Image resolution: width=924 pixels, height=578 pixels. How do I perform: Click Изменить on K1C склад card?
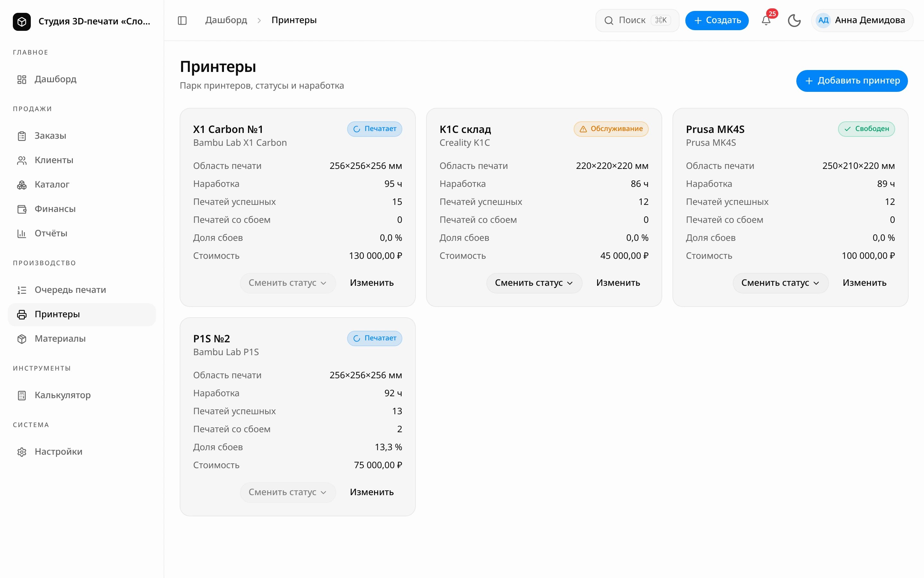coord(618,283)
